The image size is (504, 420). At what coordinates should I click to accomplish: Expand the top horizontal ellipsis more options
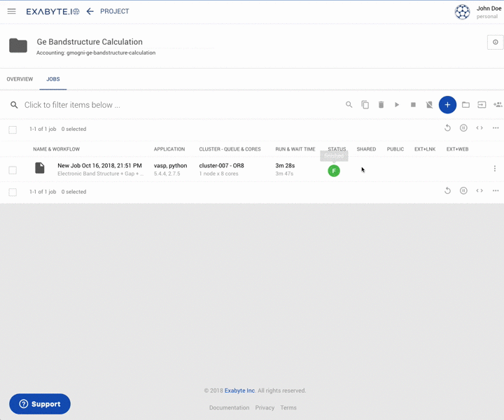[x=496, y=128]
